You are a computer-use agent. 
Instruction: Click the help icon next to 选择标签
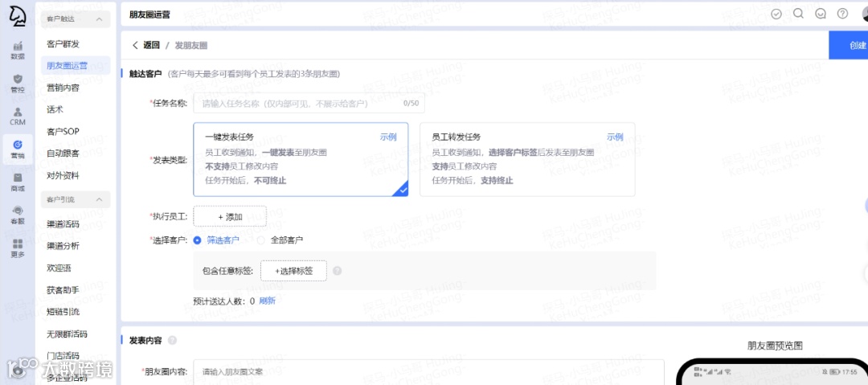click(x=337, y=271)
